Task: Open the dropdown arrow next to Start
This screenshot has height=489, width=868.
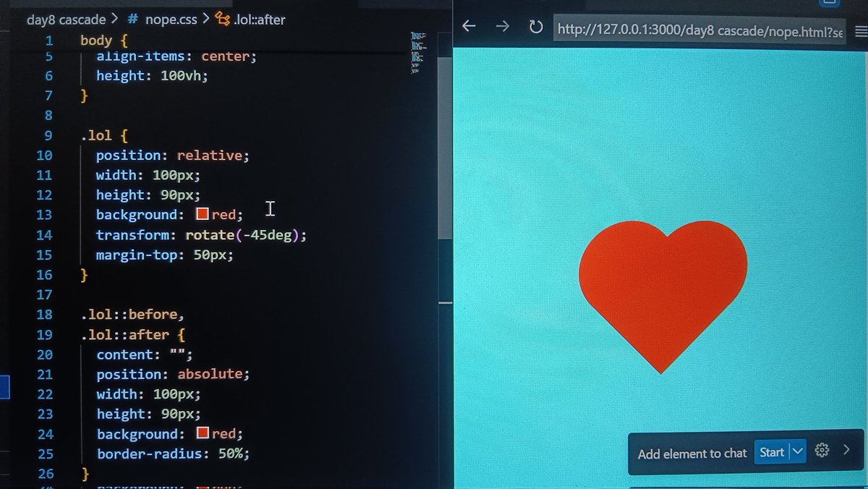Action: pos(797,452)
